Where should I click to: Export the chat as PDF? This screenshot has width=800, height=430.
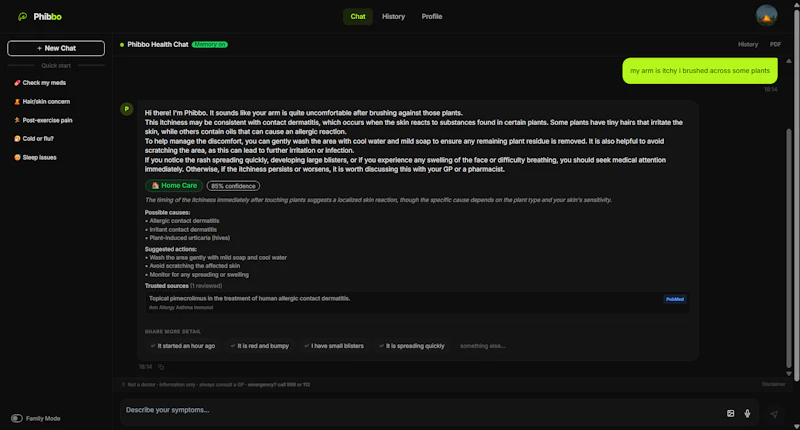775,44
